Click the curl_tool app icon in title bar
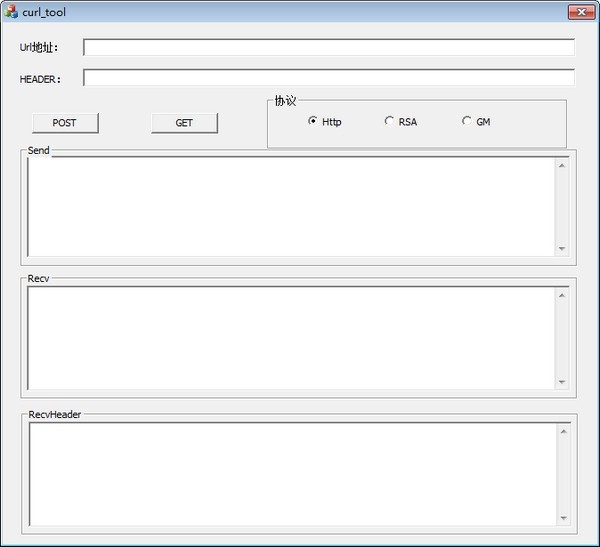Viewport: 600px width, 547px height. (11, 12)
